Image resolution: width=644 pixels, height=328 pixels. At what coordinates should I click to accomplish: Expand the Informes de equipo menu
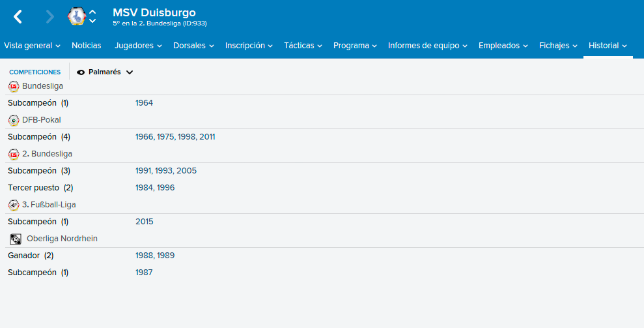(428, 46)
